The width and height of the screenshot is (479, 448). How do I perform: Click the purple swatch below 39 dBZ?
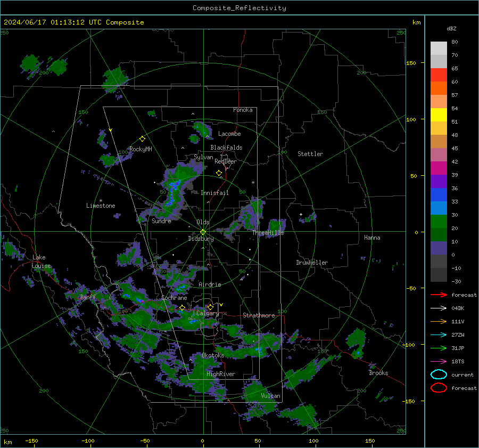[x=439, y=181]
